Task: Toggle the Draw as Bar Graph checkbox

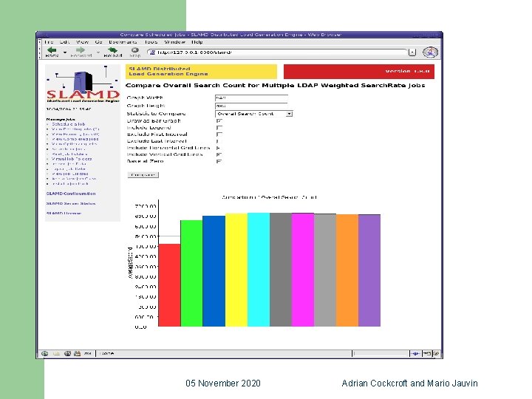Action: tap(219, 120)
